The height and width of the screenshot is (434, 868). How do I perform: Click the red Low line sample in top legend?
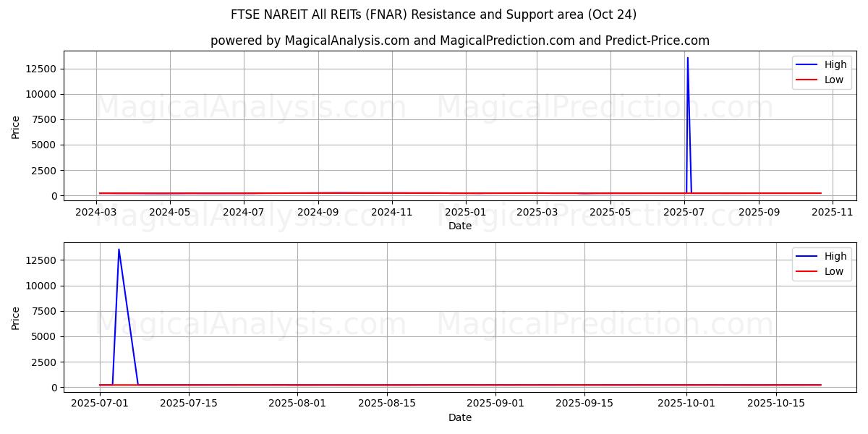pos(806,80)
